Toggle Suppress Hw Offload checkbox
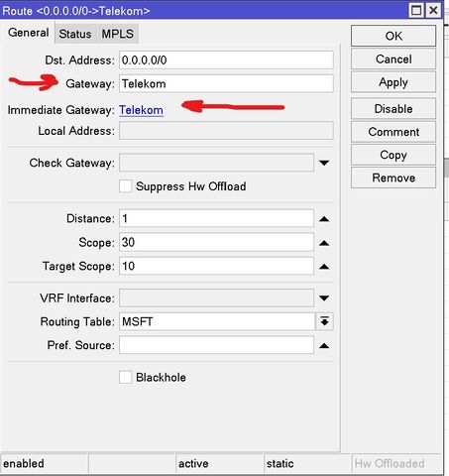Image resolution: width=449 pixels, height=476 pixels. point(126,186)
